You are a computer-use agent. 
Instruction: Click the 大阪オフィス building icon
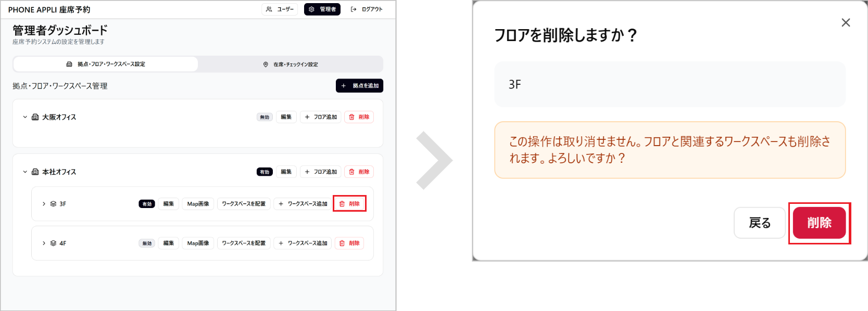[35, 117]
